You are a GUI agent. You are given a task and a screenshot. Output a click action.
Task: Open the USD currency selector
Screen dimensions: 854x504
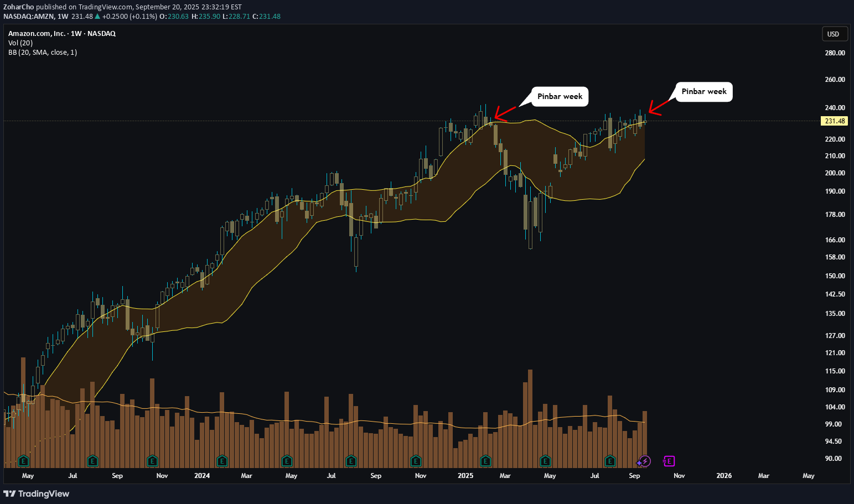(833, 34)
